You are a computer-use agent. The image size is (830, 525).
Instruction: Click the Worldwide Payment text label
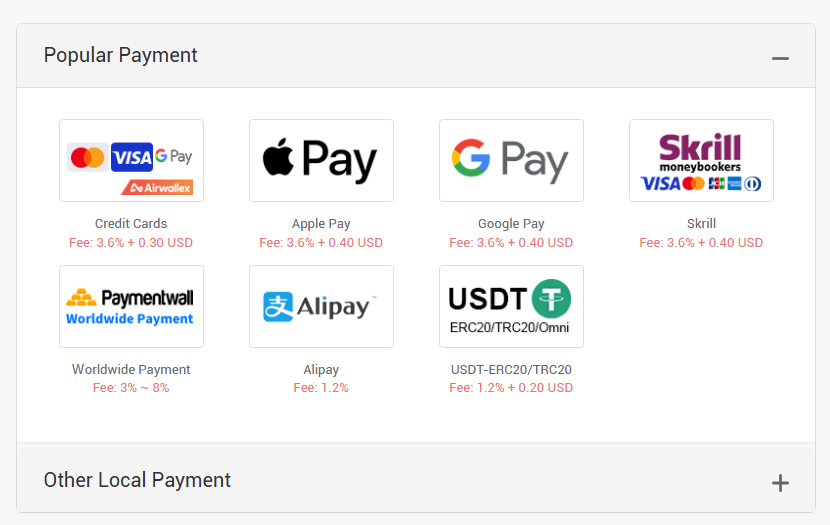tap(131, 370)
